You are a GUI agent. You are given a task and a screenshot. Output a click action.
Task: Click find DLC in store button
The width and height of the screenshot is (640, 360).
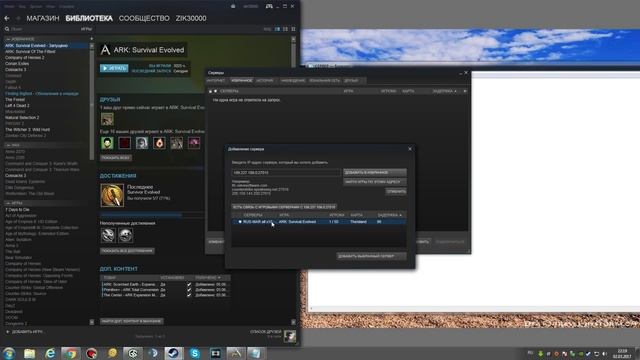131,321
